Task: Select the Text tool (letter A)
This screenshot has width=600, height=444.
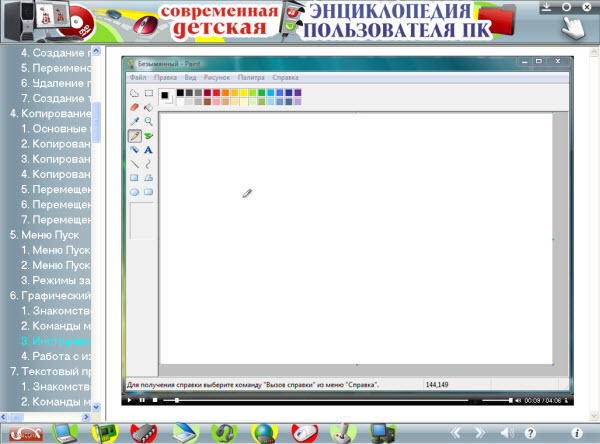Action: pyautogui.click(x=148, y=150)
